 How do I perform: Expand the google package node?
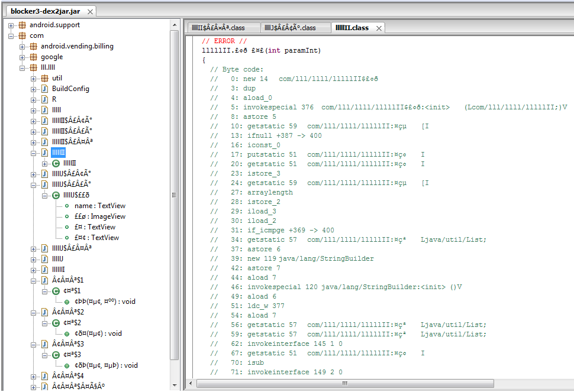pyautogui.click(x=22, y=57)
